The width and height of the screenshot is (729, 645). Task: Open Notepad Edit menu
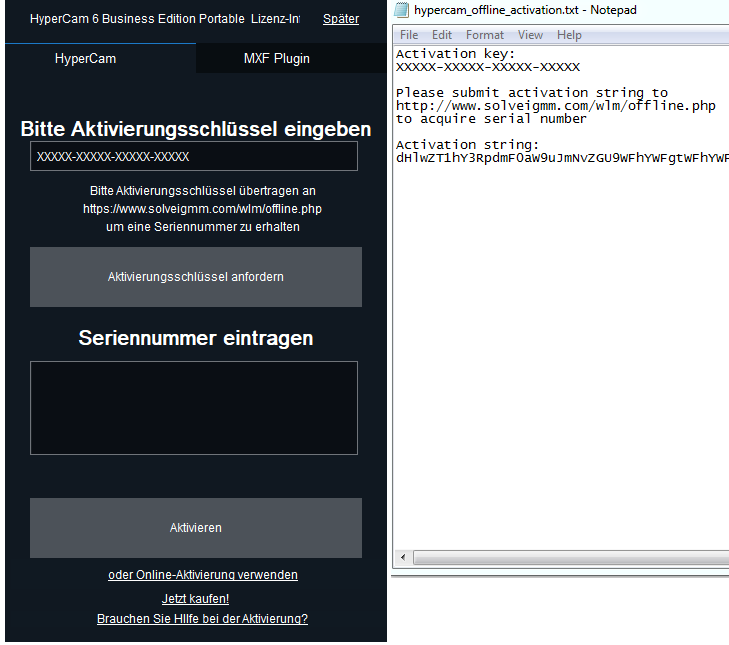coord(442,35)
